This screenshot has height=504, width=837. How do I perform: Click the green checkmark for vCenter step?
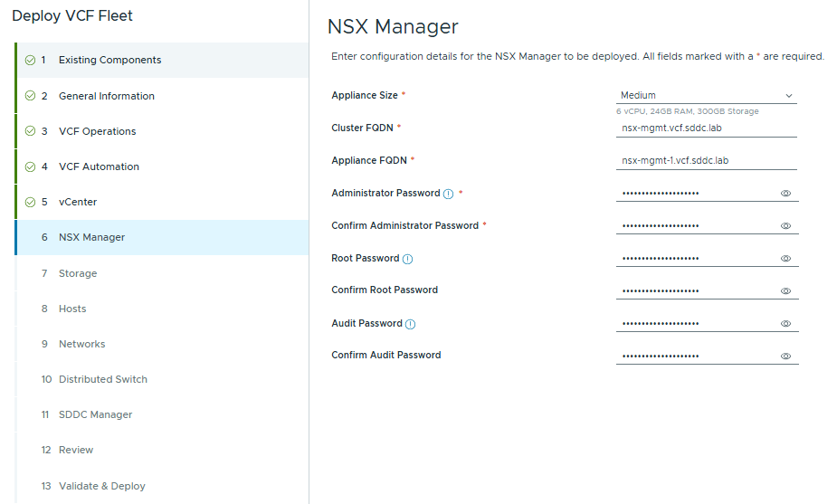click(x=31, y=202)
